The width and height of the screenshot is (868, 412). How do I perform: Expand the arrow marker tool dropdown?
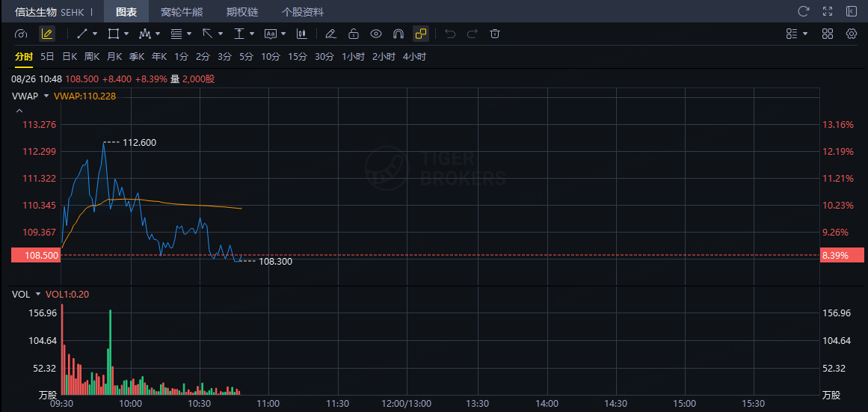coord(221,34)
